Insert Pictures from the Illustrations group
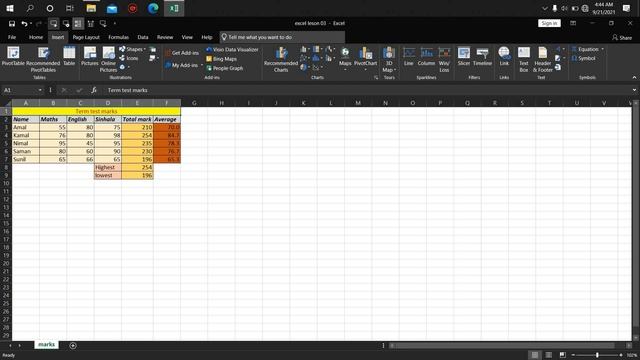Viewport: 640px width, 360px height. [90, 56]
